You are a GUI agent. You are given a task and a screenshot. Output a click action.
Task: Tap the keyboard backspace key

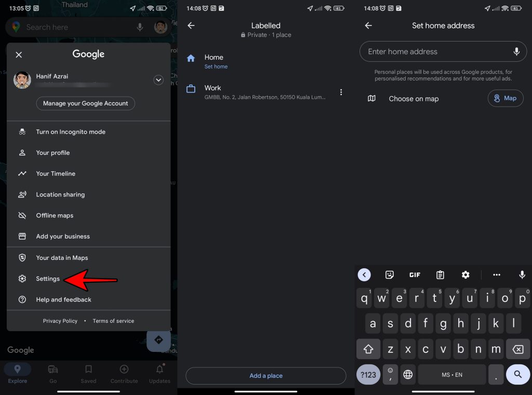coord(518,349)
